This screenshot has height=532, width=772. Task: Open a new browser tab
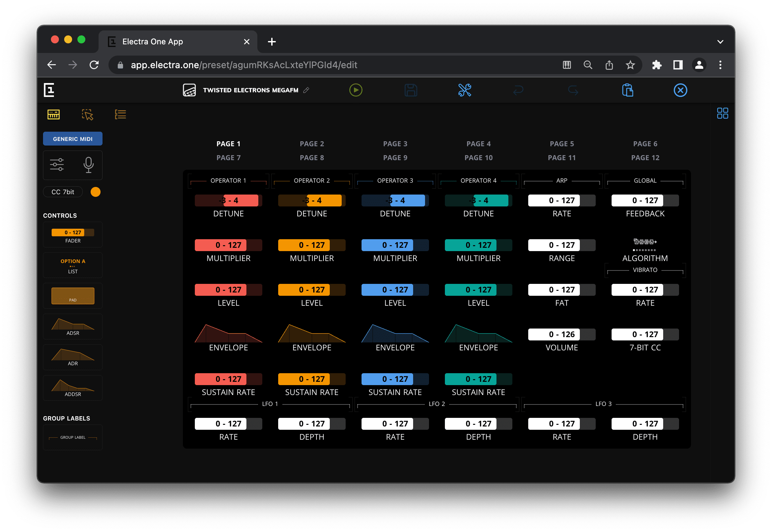point(272,42)
